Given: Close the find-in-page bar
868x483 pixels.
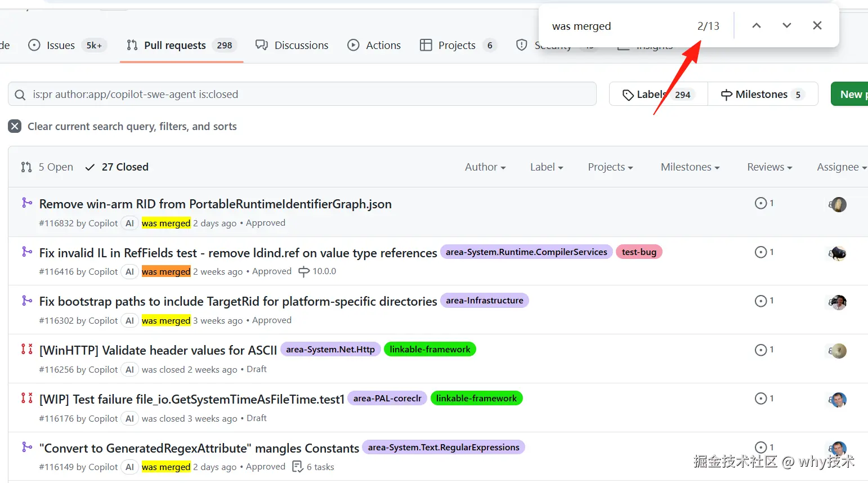Looking at the screenshot, I should click(817, 26).
